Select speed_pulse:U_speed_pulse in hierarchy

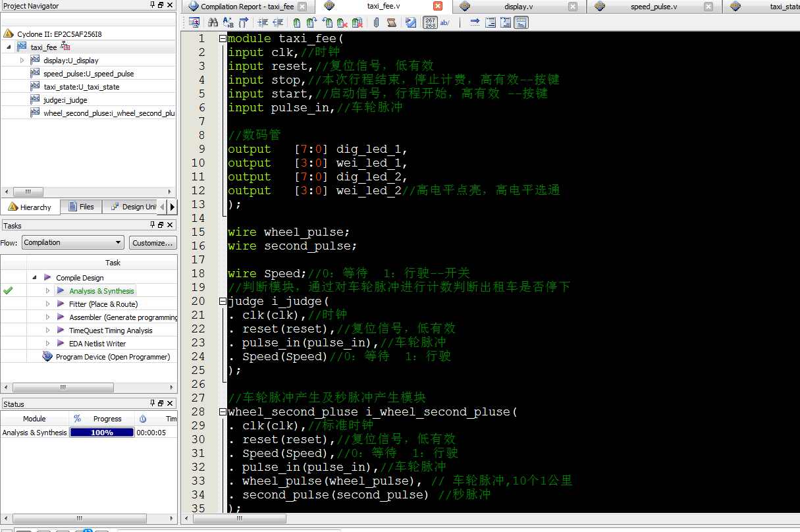(88, 74)
